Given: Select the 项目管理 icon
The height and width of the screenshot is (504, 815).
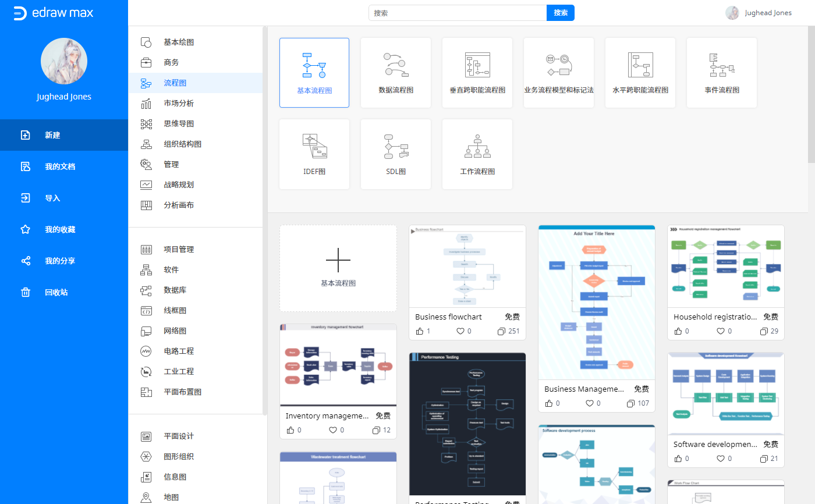Looking at the screenshot, I should point(146,250).
